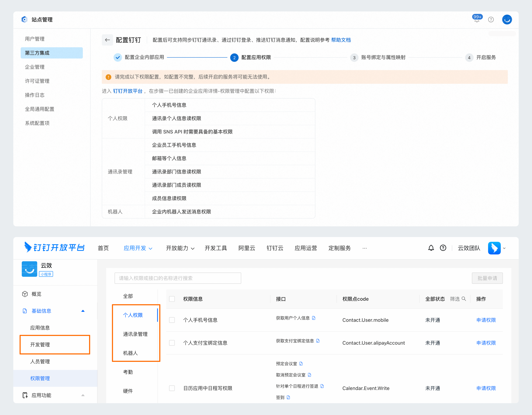The height and width of the screenshot is (415, 532).
Task: Click the 基础信息 document icon
Action: pos(25,311)
